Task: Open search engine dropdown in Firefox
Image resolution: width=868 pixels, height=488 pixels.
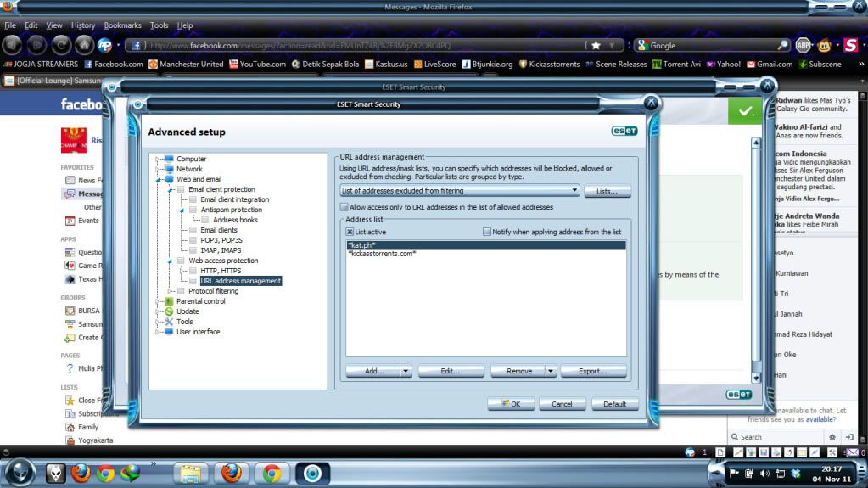Action: (x=642, y=46)
